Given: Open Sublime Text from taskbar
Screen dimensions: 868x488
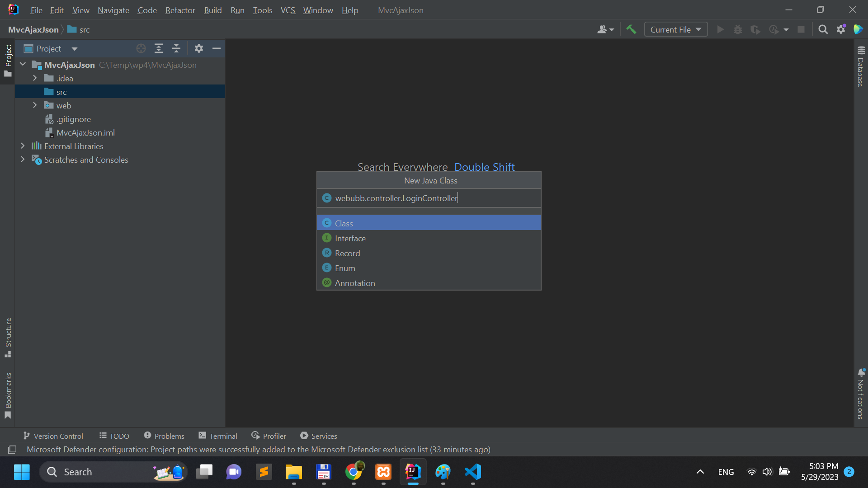Looking at the screenshot, I should coord(264,472).
